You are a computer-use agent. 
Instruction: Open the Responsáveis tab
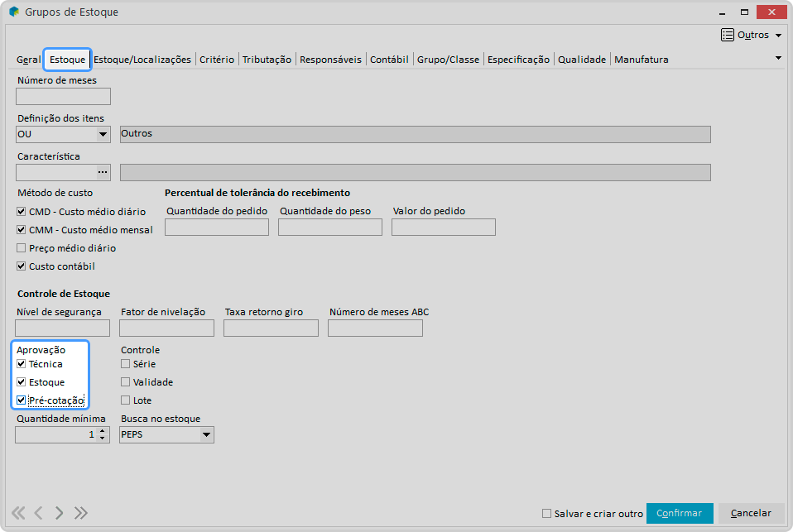331,60
